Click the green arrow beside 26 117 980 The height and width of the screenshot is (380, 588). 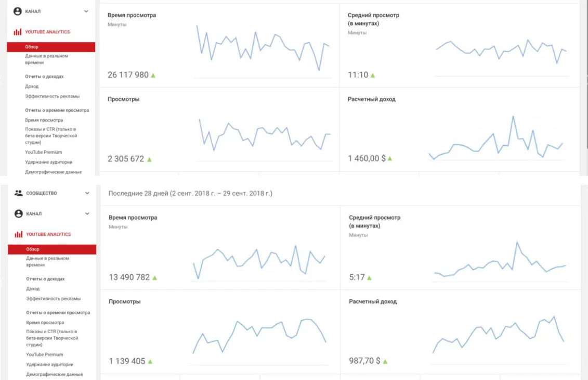153,75
